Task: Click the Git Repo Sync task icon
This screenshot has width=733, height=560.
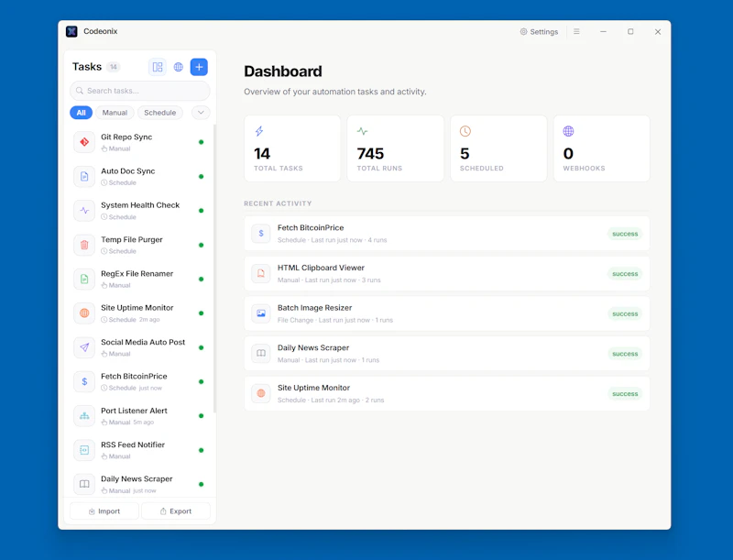Action: point(84,142)
